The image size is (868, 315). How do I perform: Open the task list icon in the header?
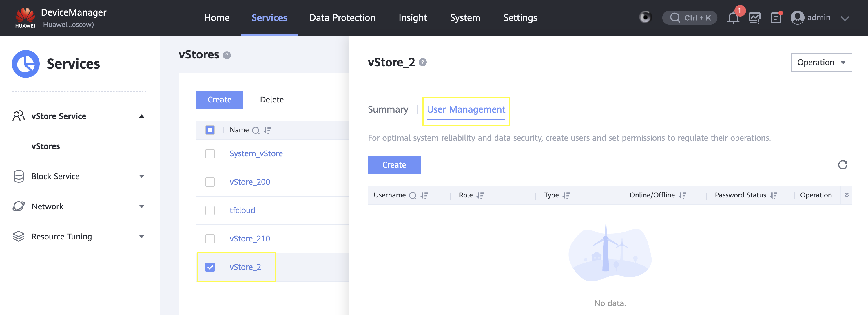pos(776,18)
